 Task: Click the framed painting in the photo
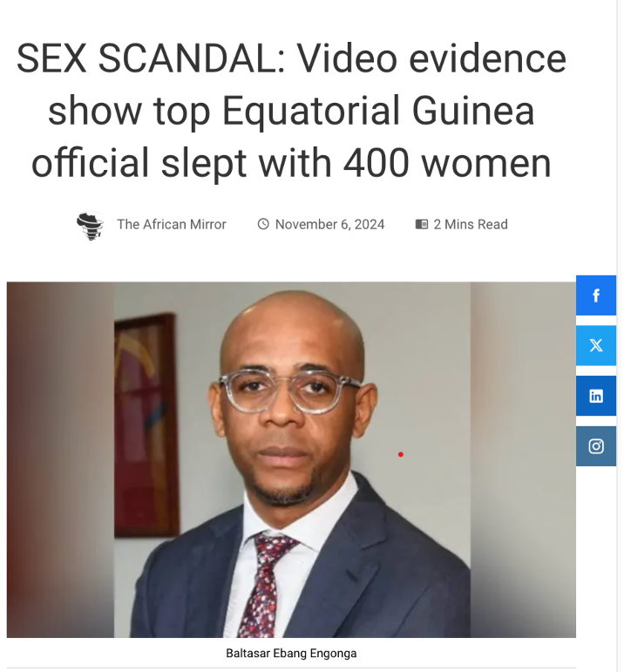point(146,425)
